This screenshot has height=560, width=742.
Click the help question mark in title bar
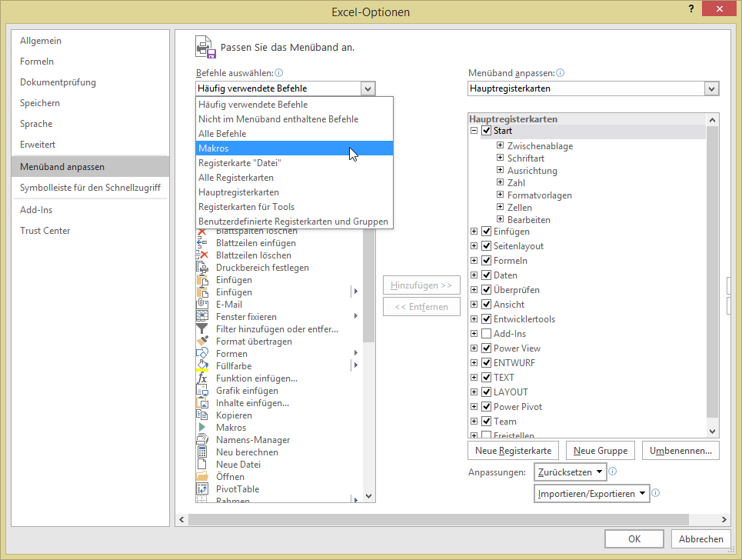[x=691, y=9]
